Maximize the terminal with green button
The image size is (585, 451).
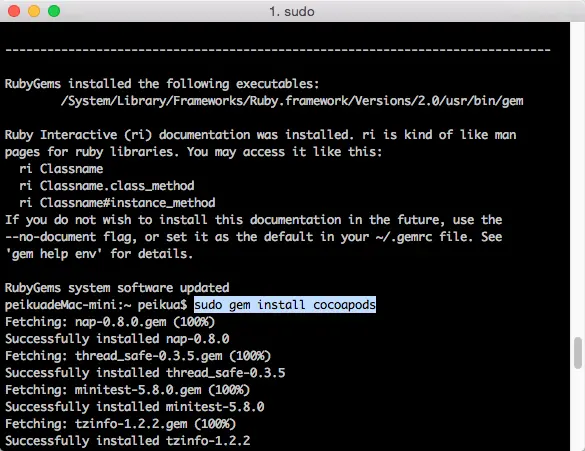click(x=54, y=11)
